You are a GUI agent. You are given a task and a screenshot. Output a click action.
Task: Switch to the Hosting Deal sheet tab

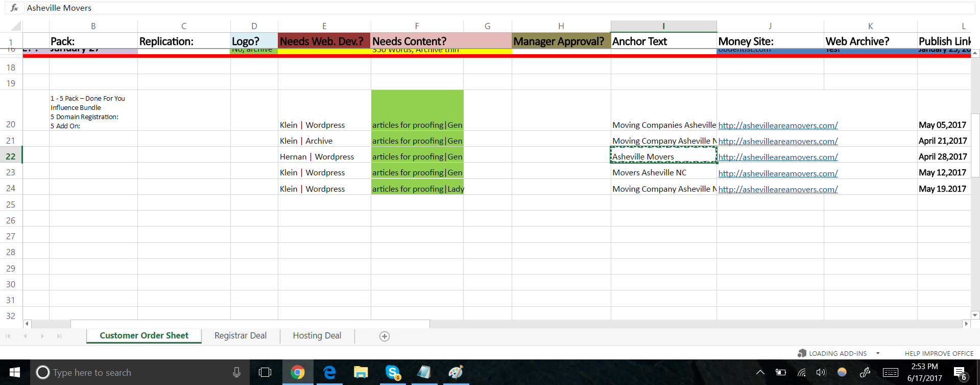click(317, 335)
